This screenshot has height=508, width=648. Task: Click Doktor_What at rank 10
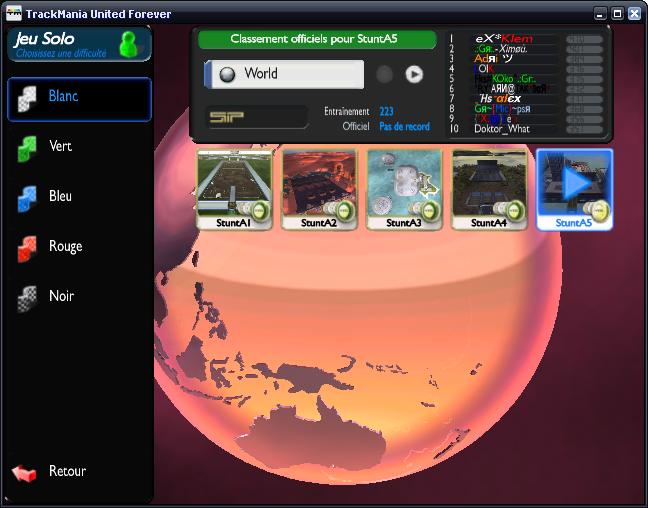tap(504, 128)
